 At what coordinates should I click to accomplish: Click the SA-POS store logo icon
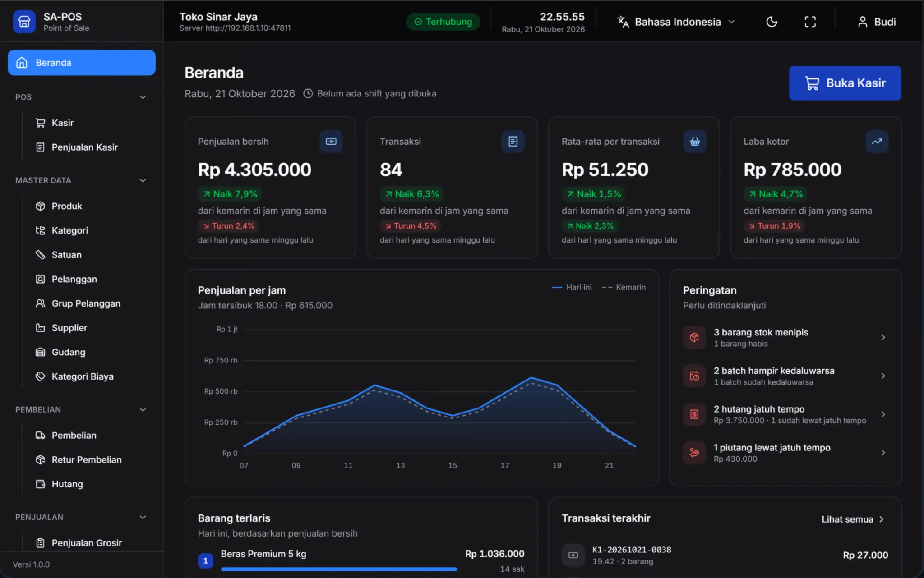point(24,22)
